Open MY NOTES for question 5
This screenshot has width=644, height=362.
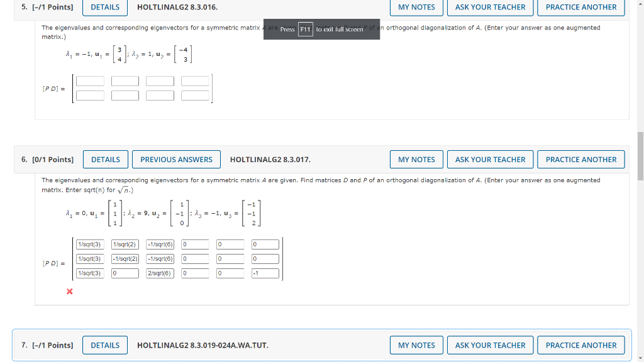[x=416, y=7]
